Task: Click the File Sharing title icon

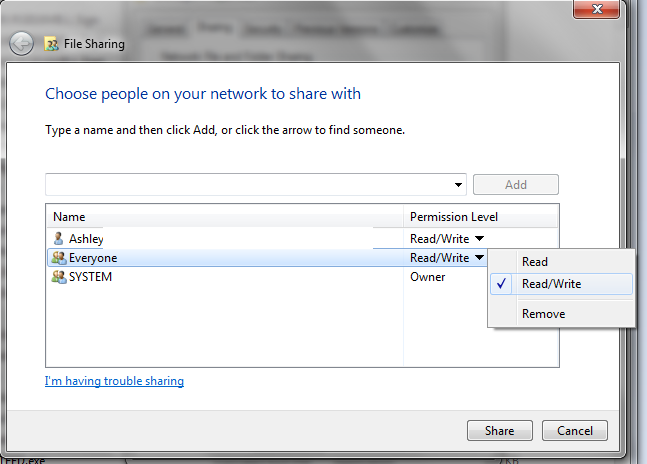Action: click(x=51, y=44)
